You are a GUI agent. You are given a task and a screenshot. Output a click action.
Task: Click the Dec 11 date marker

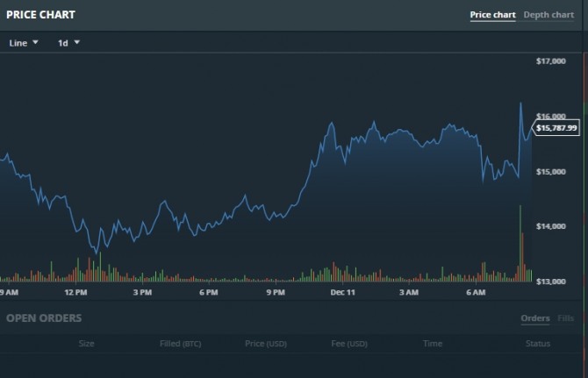[x=342, y=291]
